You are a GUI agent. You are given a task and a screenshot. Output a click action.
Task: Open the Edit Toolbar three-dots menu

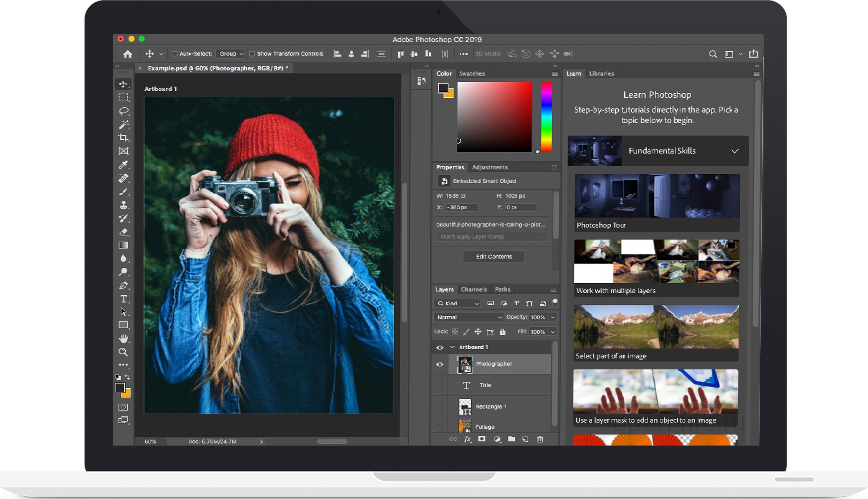(x=123, y=365)
